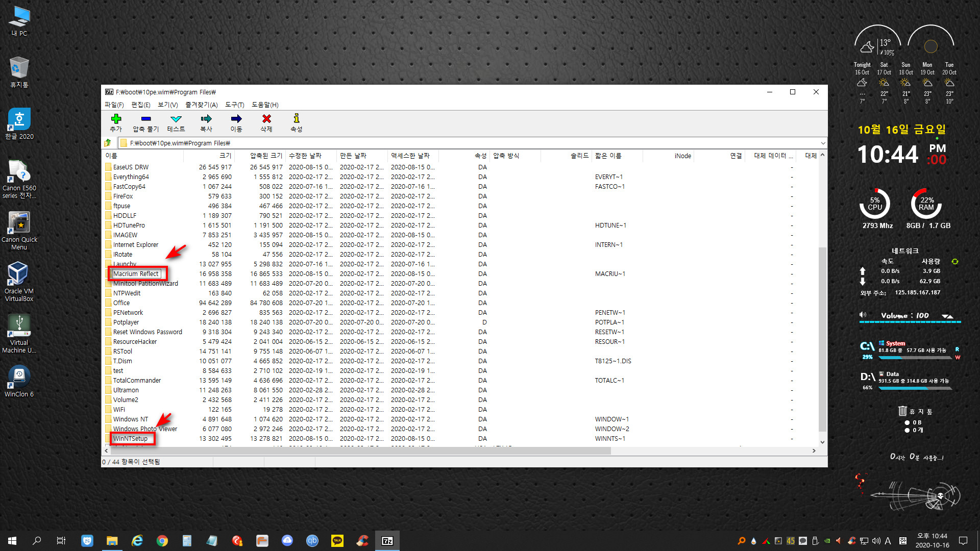Open Internet Explorer taskbar icon
This screenshot has width=980, height=551.
(137, 541)
